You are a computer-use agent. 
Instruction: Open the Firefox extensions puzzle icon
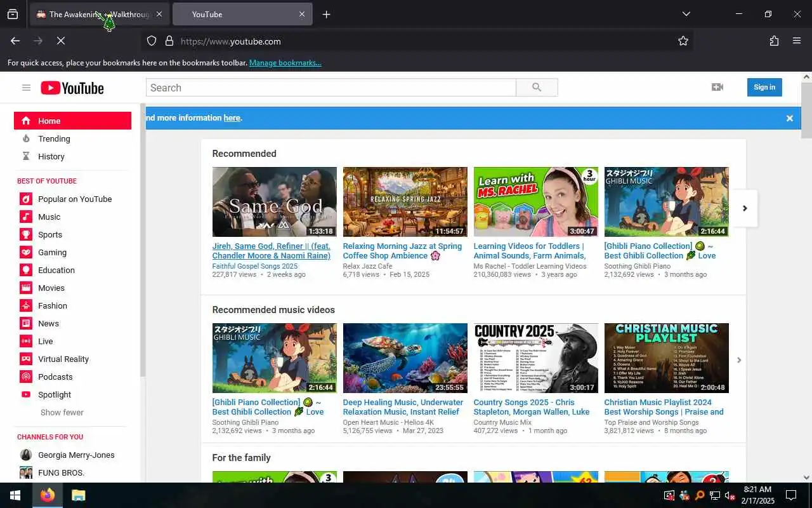point(774,41)
